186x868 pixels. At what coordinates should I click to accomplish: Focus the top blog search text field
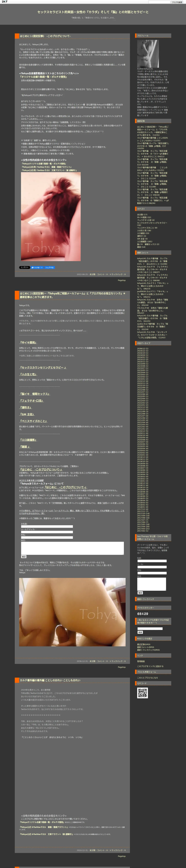click(159, 2)
